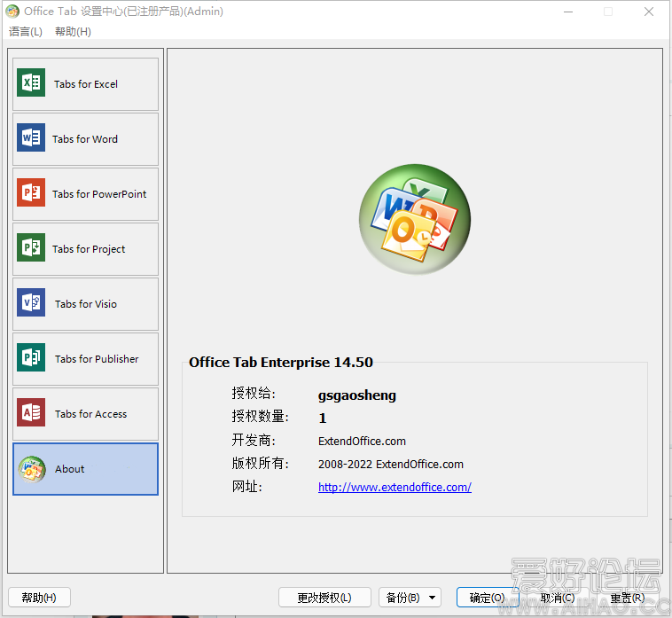
Task: Show the Tabs for Visio label
Action: tap(86, 304)
